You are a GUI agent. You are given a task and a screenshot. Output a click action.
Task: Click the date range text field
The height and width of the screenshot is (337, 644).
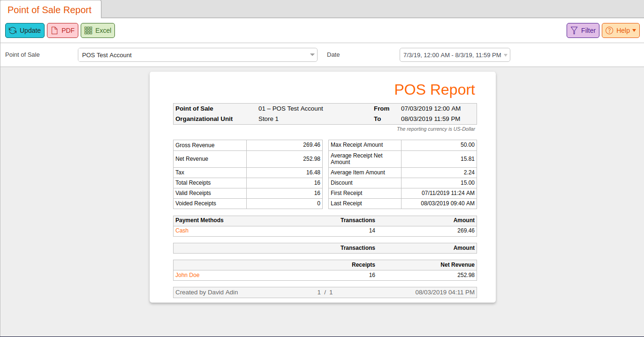pyautogui.click(x=455, y=55)
